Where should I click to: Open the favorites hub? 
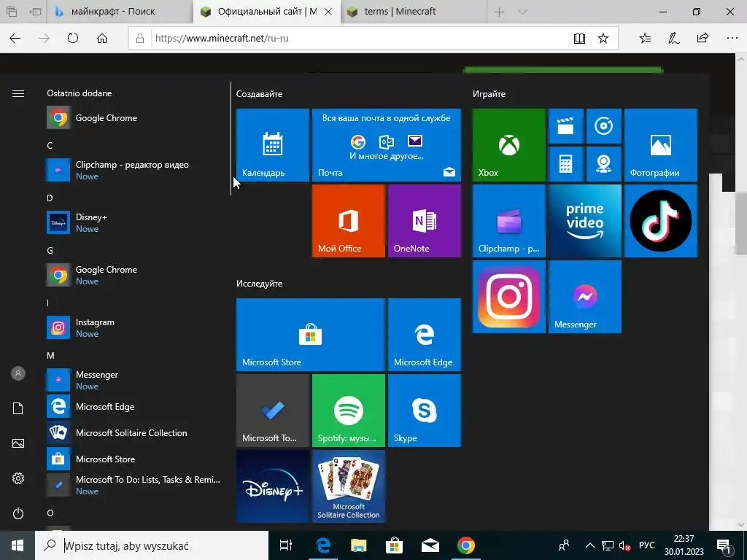[x=645, y=38]
